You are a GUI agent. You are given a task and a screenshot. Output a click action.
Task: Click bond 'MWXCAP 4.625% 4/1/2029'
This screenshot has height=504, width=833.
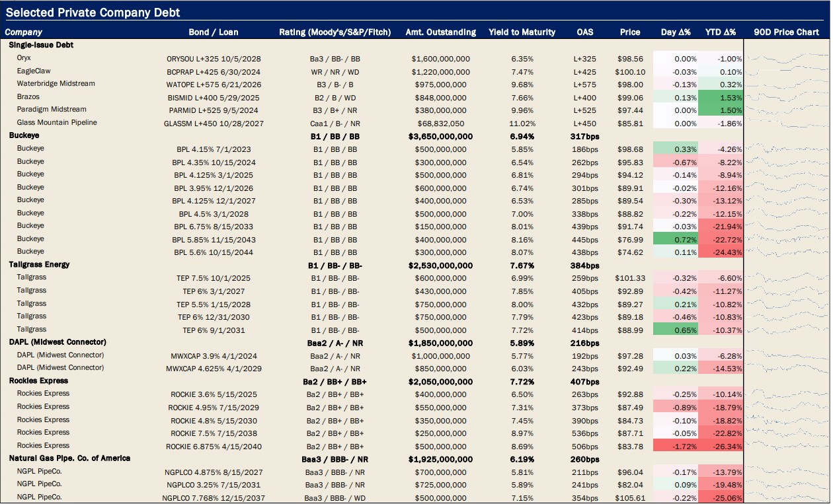(214, 369)
